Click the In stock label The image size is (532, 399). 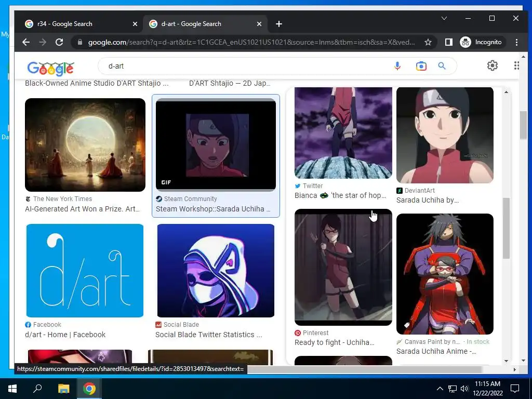point(478,342)
